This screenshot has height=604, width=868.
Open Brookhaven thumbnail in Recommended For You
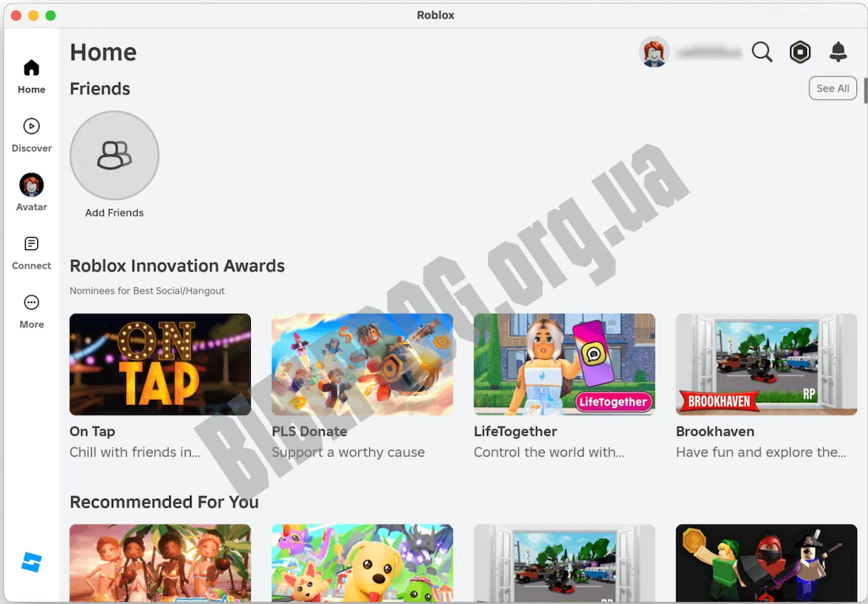564,563
